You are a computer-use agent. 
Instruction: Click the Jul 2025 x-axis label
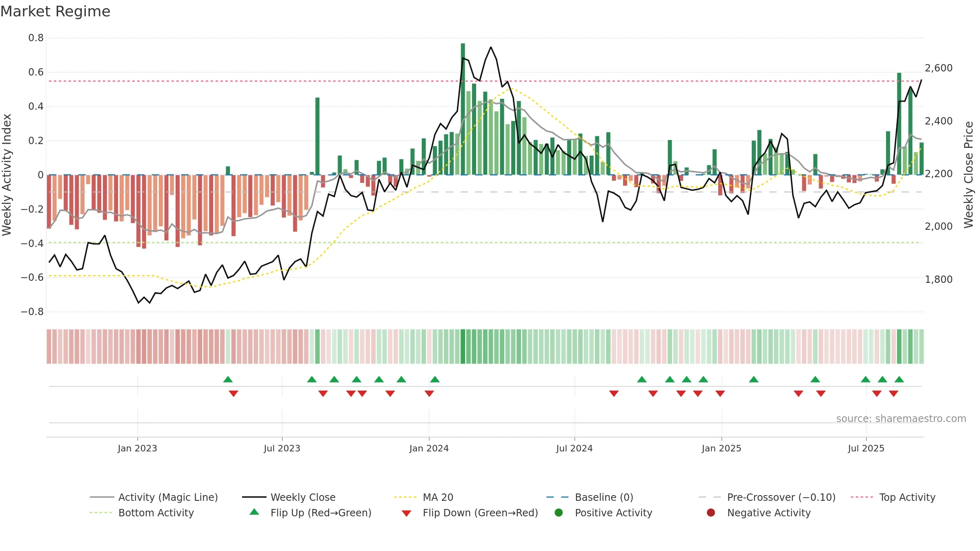866,449
